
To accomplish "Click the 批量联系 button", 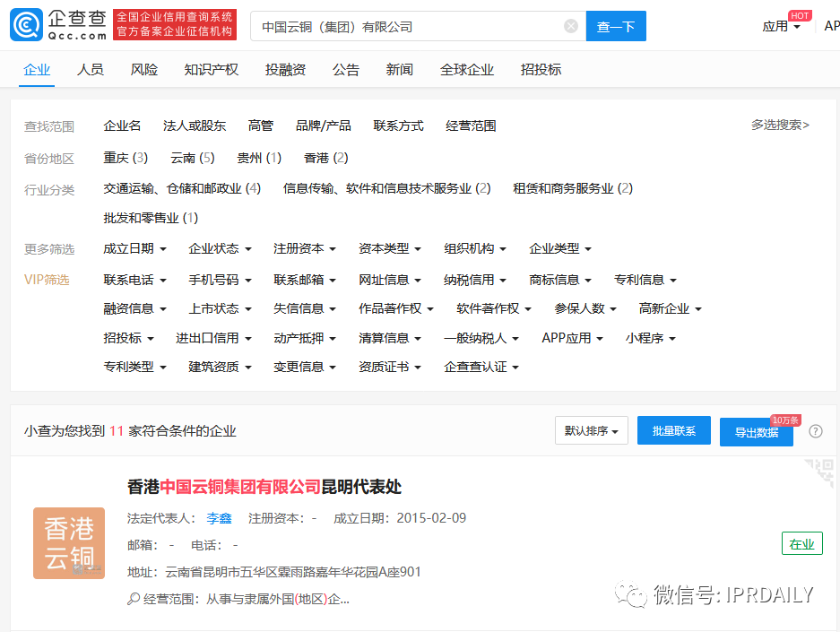I will [674, 430].
